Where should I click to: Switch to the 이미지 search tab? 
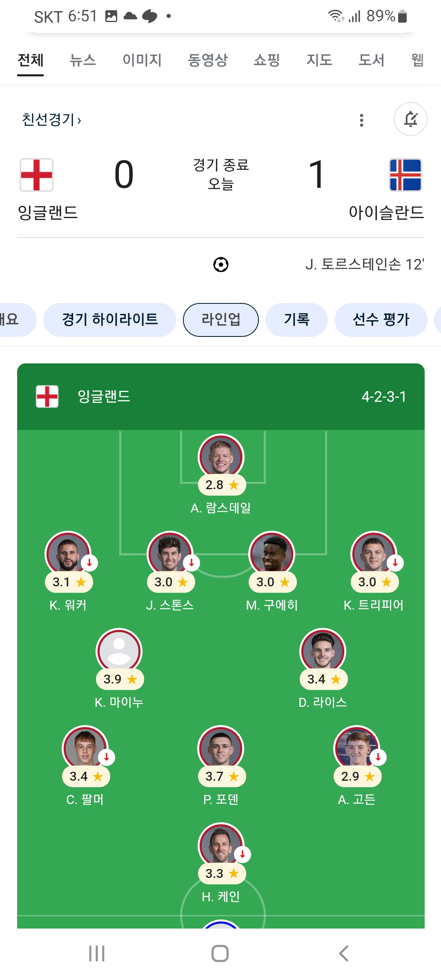[142, 60]
